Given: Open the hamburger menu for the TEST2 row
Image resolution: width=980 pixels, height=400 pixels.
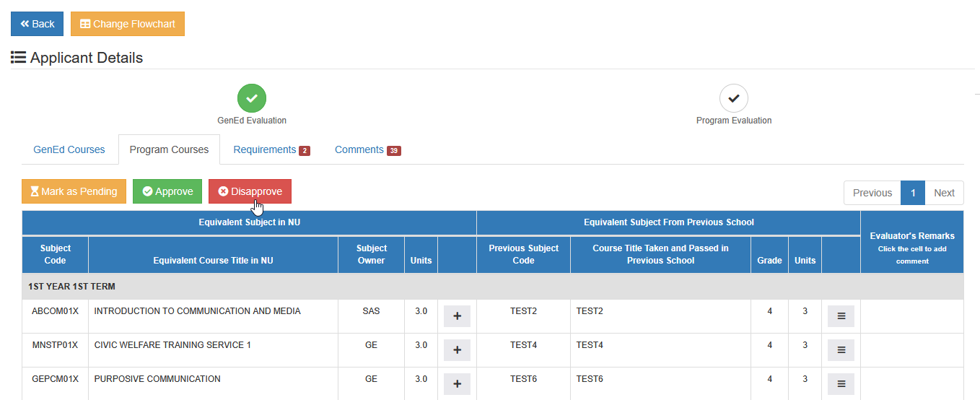Looking at the screenshot, I should 841,316.
